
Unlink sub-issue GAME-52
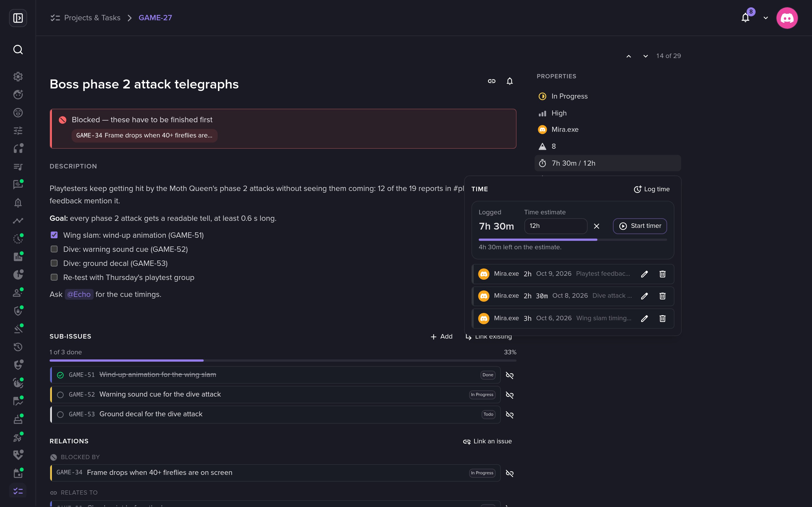(509, 395)
